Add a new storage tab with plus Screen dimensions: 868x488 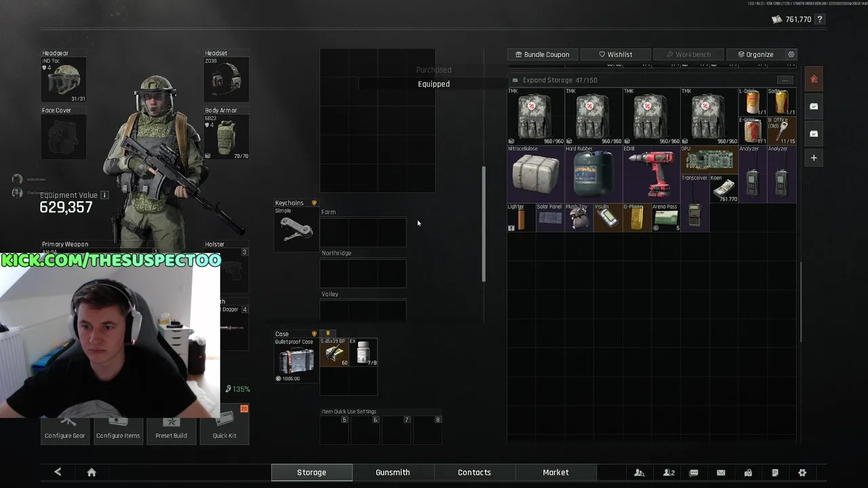coord(814,158)
